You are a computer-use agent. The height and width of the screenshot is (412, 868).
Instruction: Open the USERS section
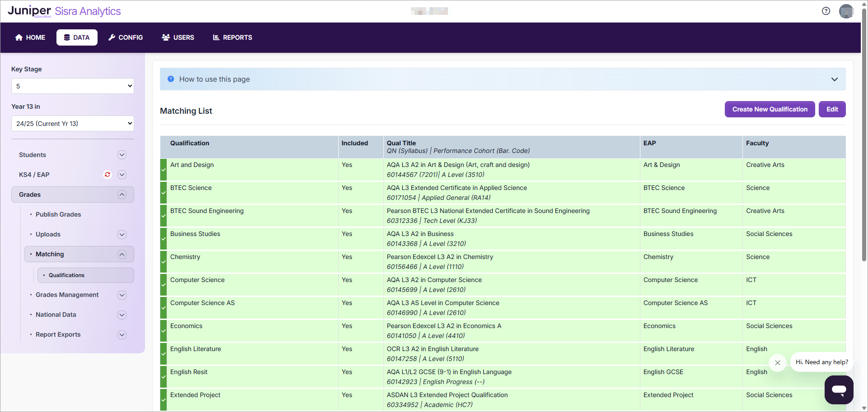coord(178,37)
